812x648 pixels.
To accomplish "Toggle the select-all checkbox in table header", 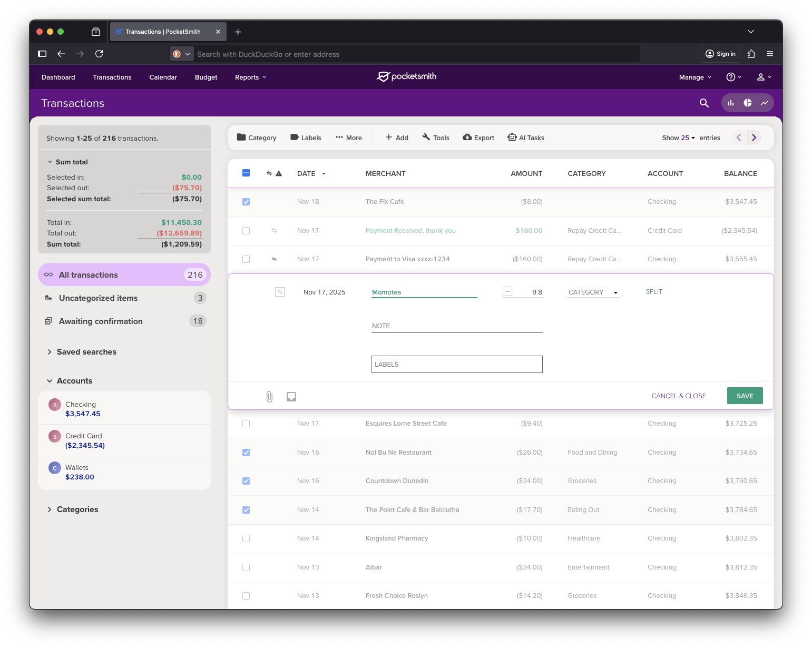I will (246, 173).
